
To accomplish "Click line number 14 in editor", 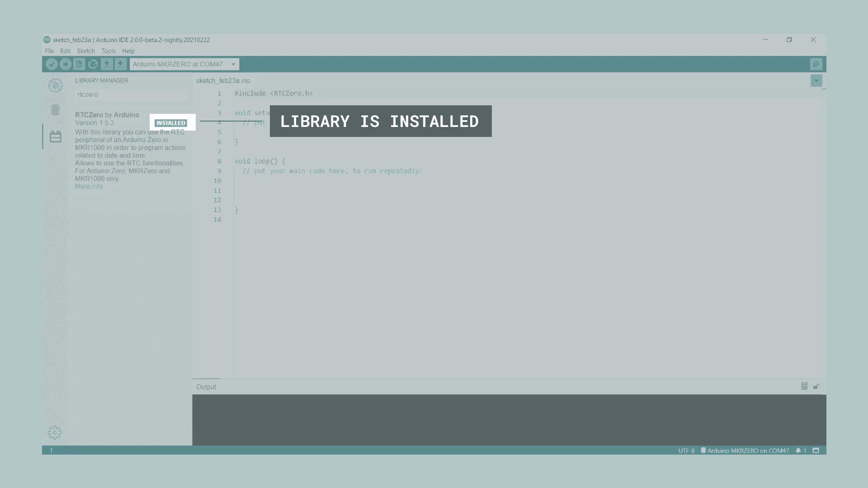I will click(217, 220).
